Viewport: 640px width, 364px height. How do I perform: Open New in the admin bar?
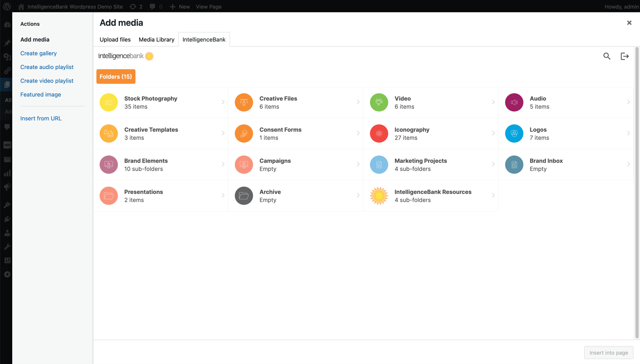click(x=180, y=6)
